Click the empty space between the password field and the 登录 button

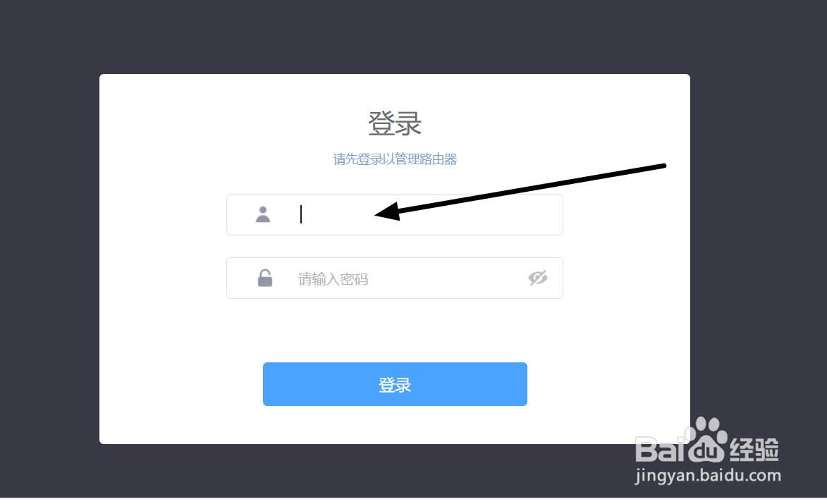(395, 331)
